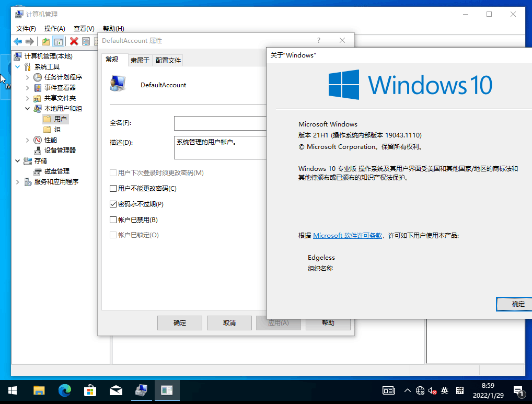Image resolution: width=532 pixels, height=404 pixels.
Task: Open Microsoft 软件许可条款 link
Action: tap(348, 235)
